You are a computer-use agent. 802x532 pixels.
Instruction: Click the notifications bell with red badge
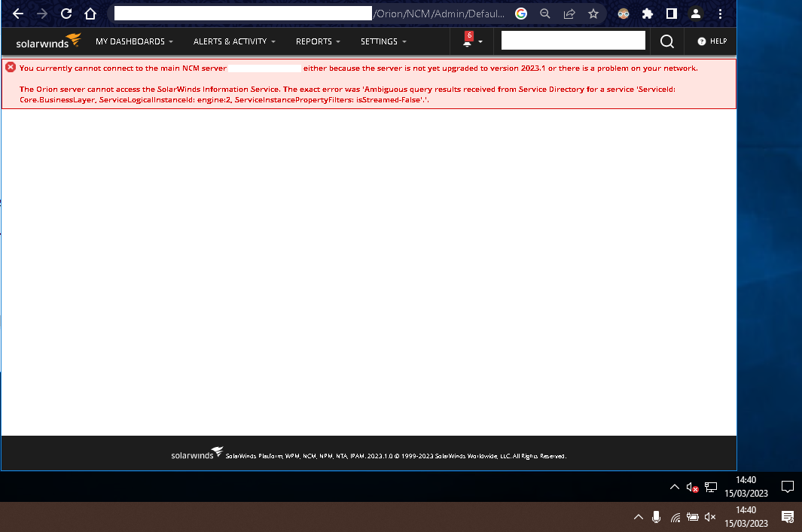click(x=468, y=39)
